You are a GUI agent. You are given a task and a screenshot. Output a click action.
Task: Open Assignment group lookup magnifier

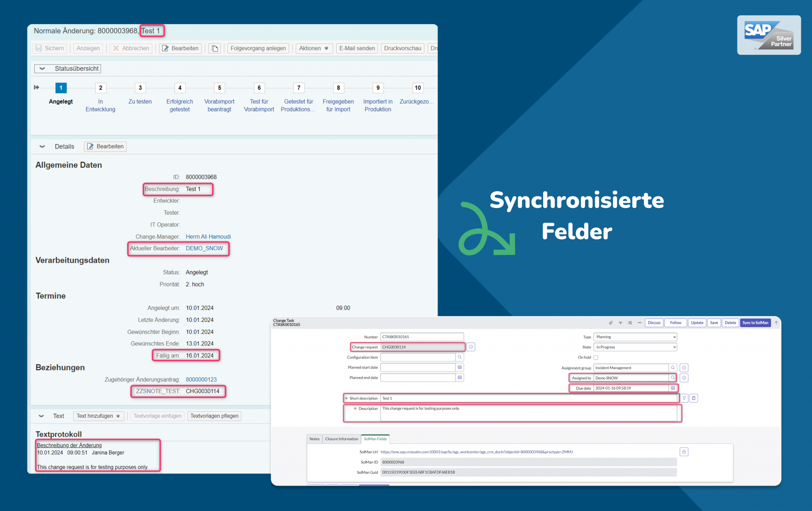tap(673, 368)
